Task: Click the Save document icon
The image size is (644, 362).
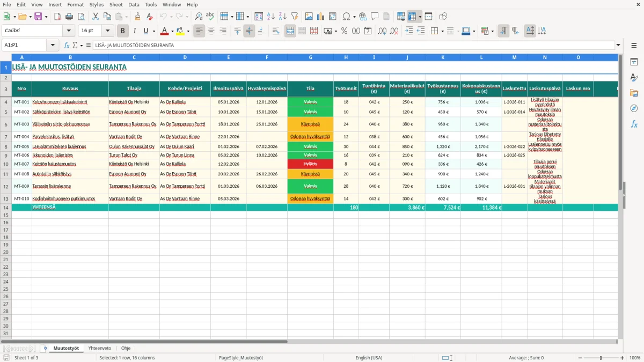Action: click(x=38, y=17)
